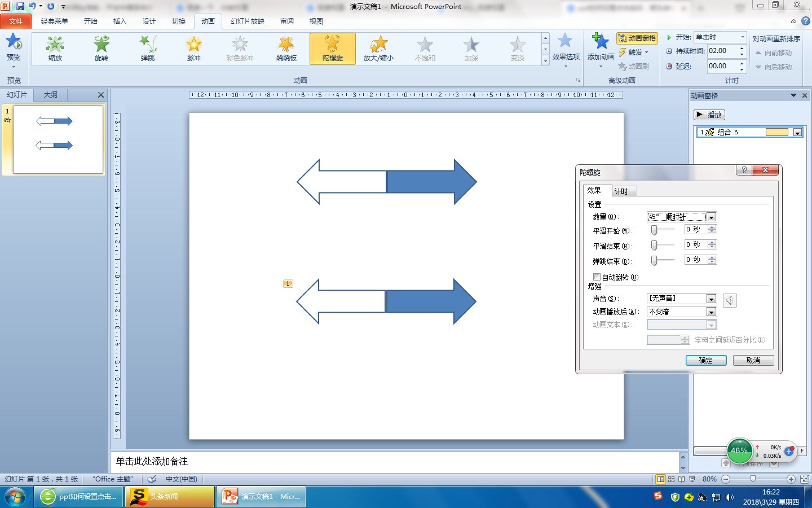Image resolution: width=812 pixels, height=508 pixels.
Task: Open the 动画播放后 after-animation dropdown
Action: coord(711,312)
